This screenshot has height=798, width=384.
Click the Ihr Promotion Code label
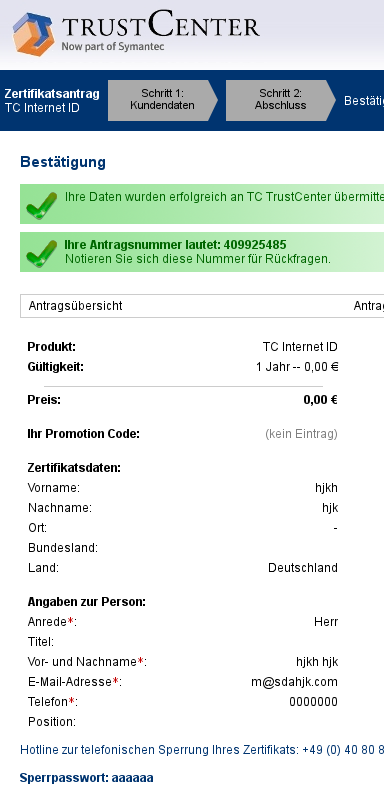tap(83, 434)
